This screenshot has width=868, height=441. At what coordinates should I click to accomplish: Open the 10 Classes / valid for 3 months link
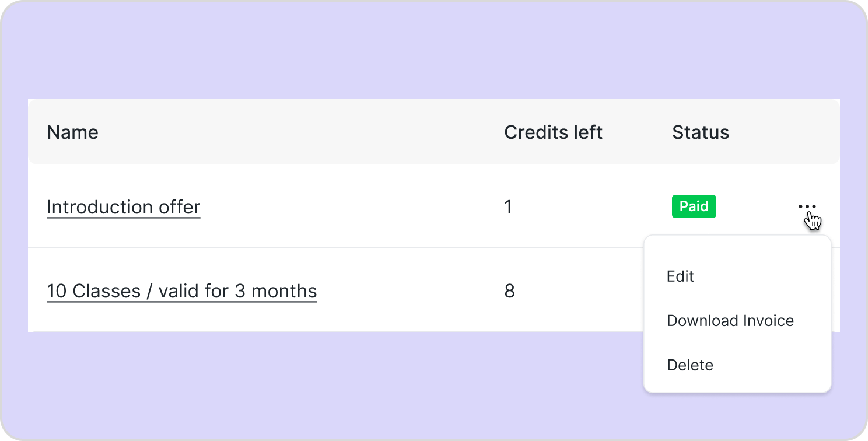182,291
